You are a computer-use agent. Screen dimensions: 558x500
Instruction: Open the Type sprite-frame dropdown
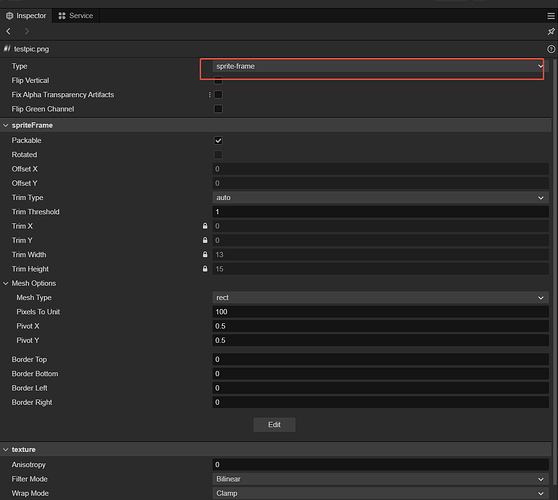tap(380, 66)
